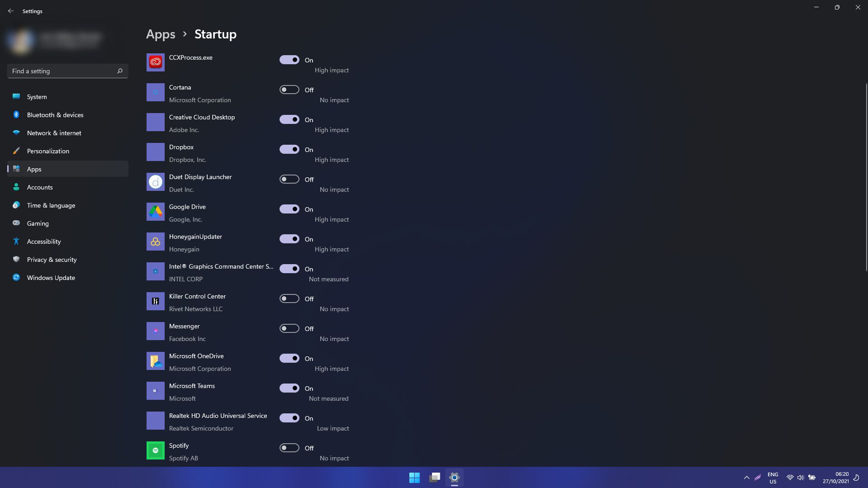Click the Google Drive app icon
The width and height of the screenshot is (868, 488).
[155, 212]
